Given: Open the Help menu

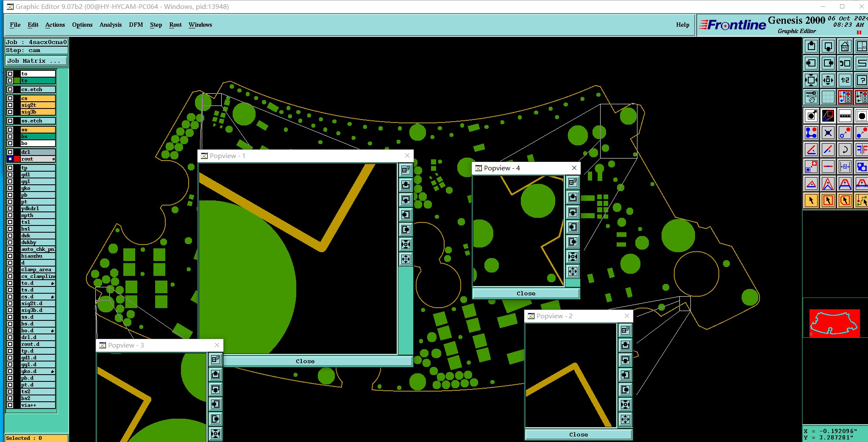Looking at the screenshot, I should 682,25.
